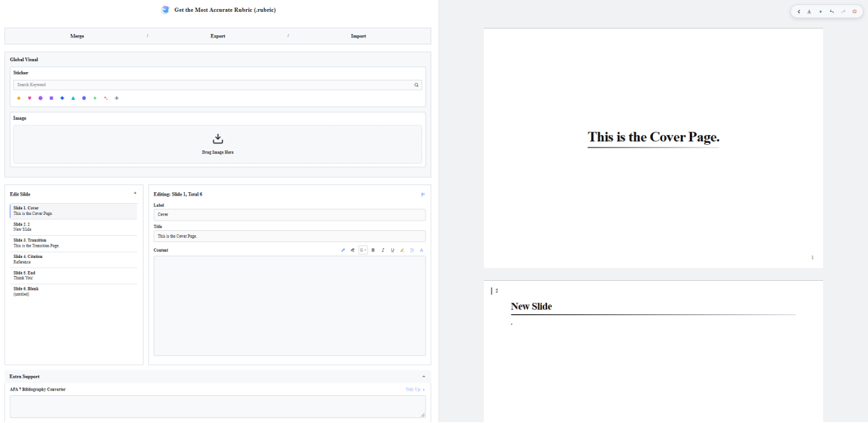Toggle bold formatting
This screenshot has width=868, height=423.
tap(373, 250)
